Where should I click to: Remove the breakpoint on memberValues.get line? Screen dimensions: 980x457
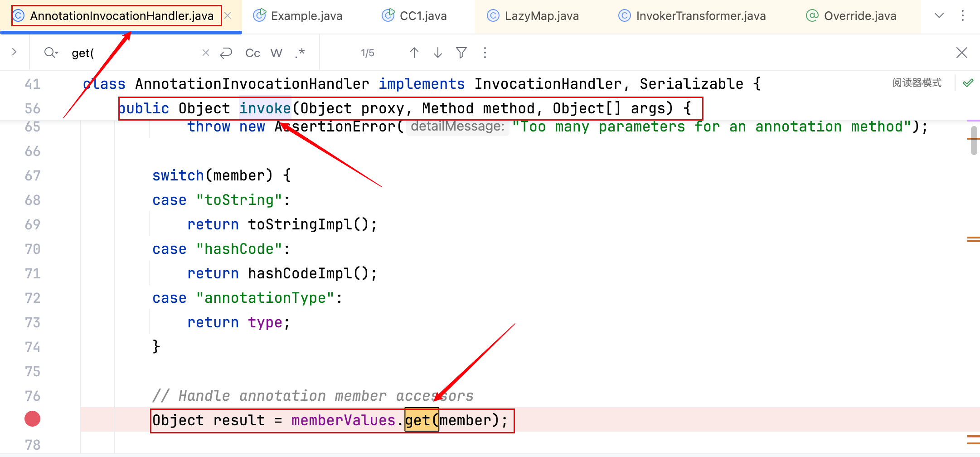32,419
